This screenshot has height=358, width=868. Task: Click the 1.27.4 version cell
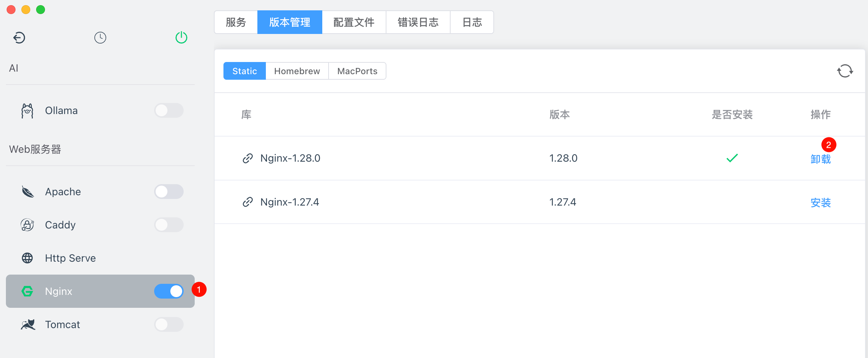563,202
